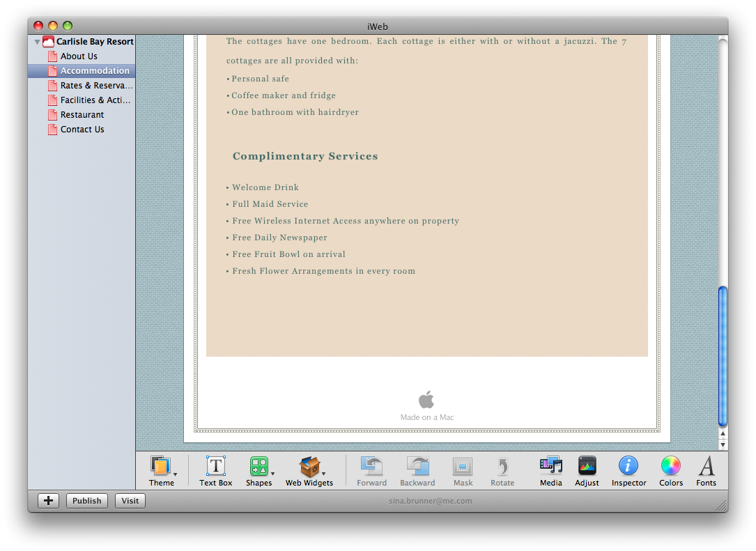Click One bathroom with hairdryer text
The image size is (756, 551).
(295, 112)
